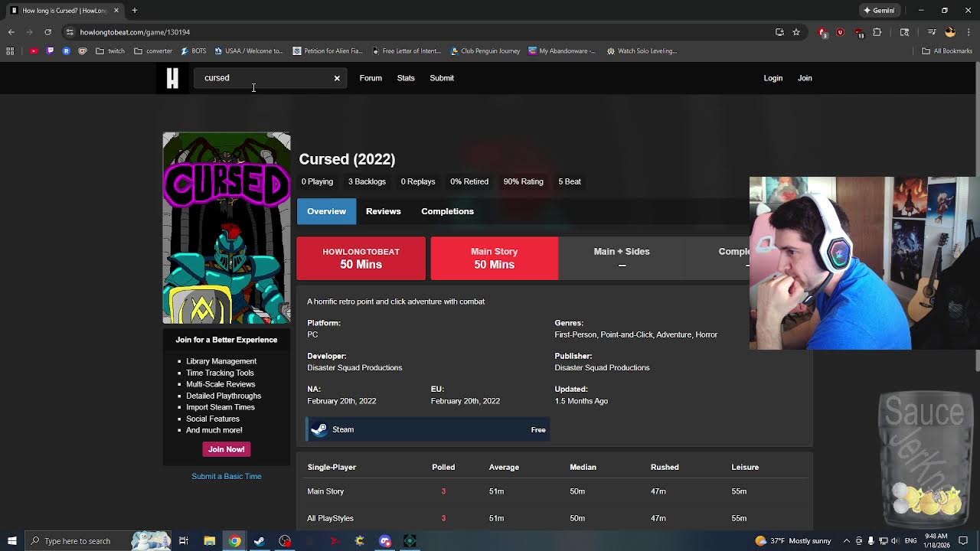Open the My Abandonware bookmark
Viewport: 980px width, 551px height.
[x=562, y=51]
